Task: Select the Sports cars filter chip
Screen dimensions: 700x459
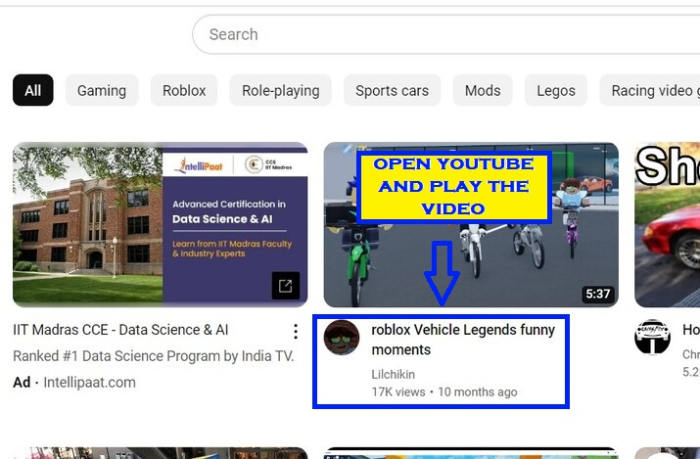Action: [x=392, y=90]
